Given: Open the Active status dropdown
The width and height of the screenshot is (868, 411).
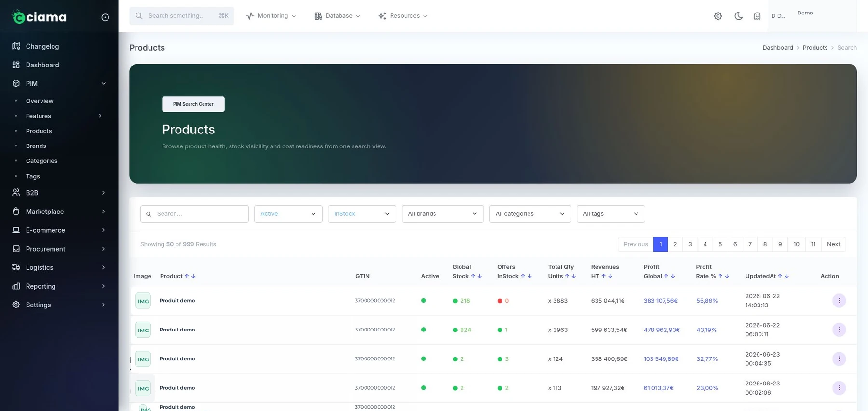Looking at the screenshot, I should pos(288,214).
